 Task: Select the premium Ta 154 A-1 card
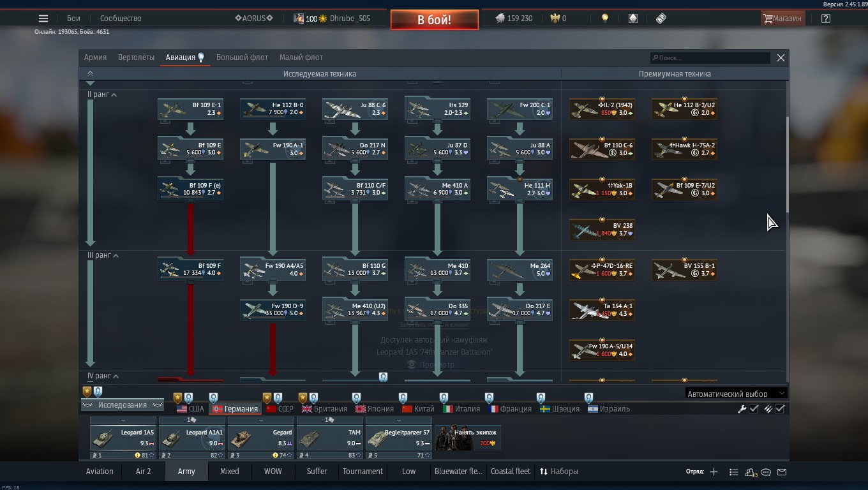point(602,310)
